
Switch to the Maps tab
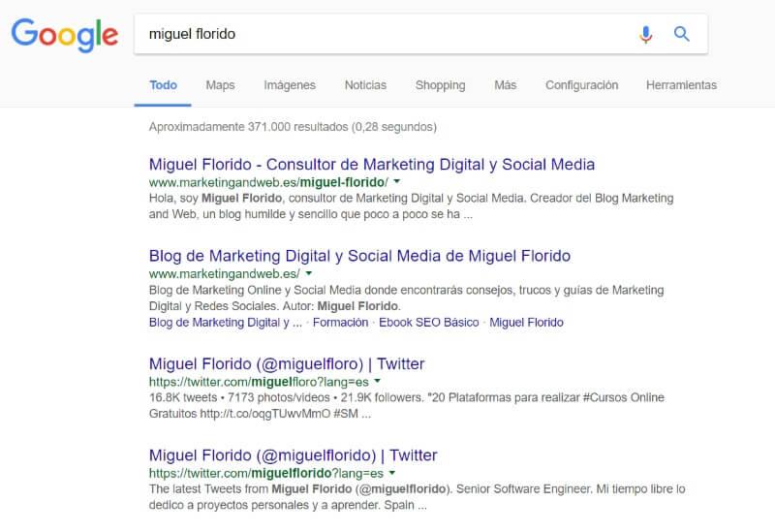coord(221,85)
